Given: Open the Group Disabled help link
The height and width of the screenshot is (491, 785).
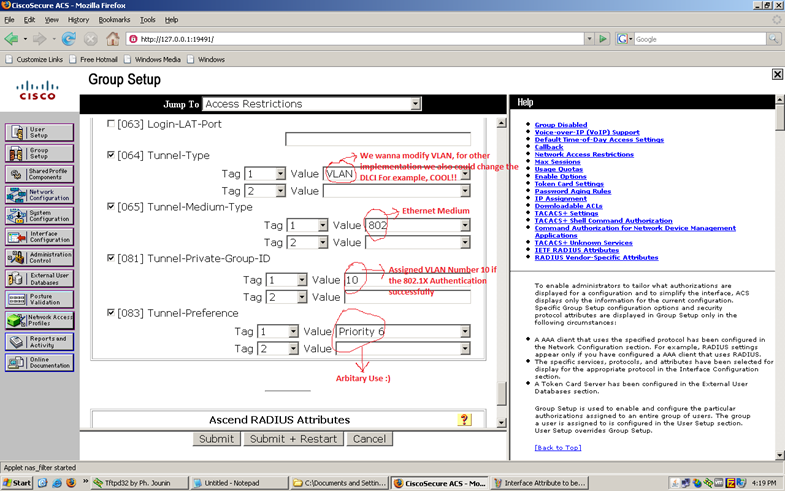Looking at the screenshot, I should click(561, 125).
